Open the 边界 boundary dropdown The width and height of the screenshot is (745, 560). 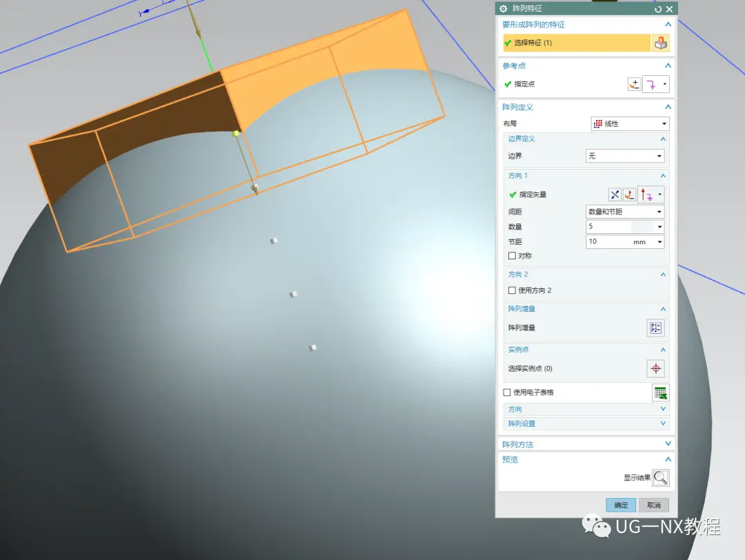[625, 156]
